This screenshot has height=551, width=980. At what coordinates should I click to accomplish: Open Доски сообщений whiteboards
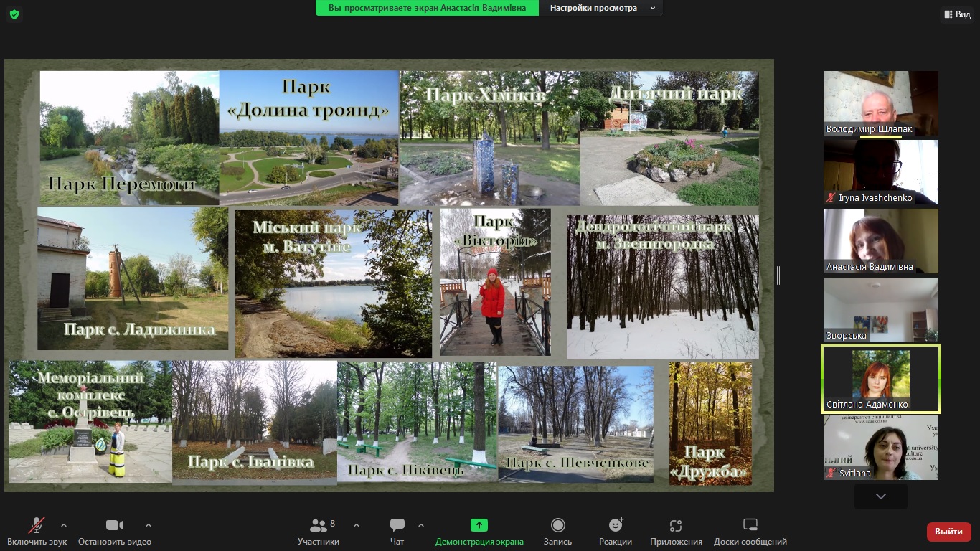click(x=750, y=532)
